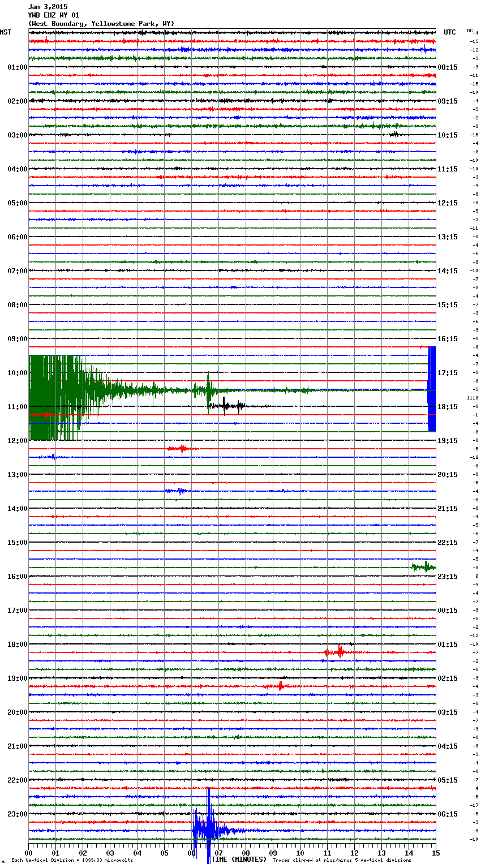Select the '10:00' MST row label
Image resolution: width=481 pixels, height=868 pixels.
point(18,373)
